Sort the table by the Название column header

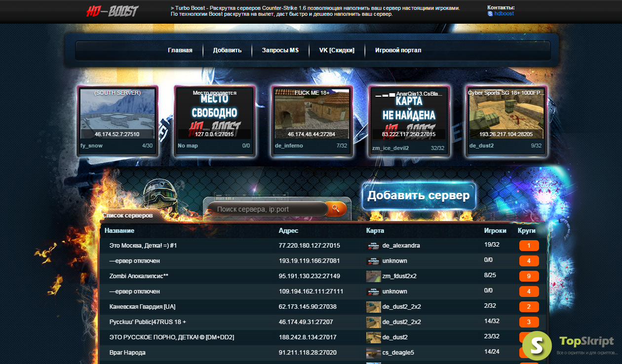[119, 230]
